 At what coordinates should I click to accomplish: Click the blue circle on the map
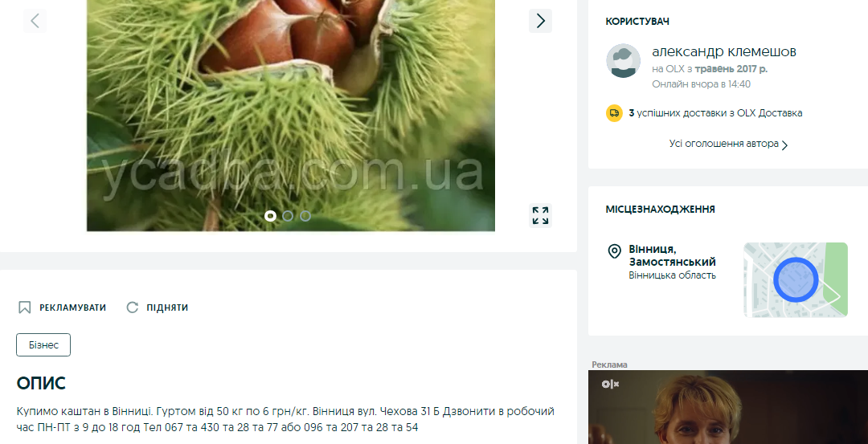click(796, 279)
